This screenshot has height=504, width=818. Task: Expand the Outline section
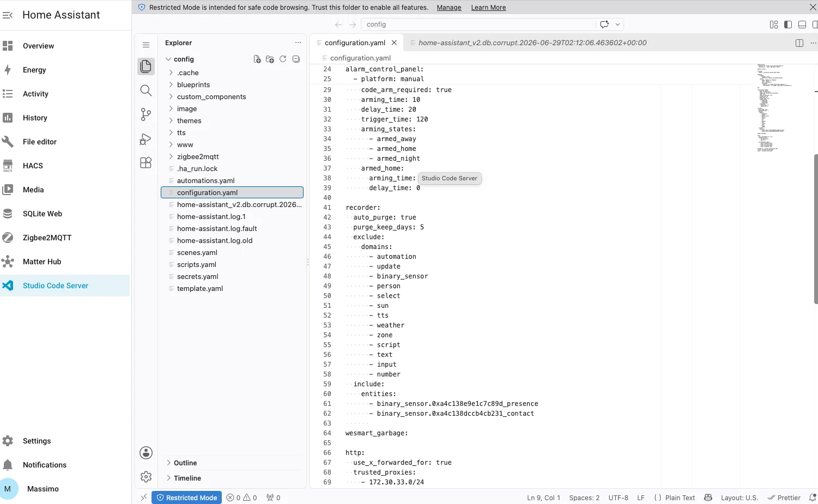tap(232, 463)
